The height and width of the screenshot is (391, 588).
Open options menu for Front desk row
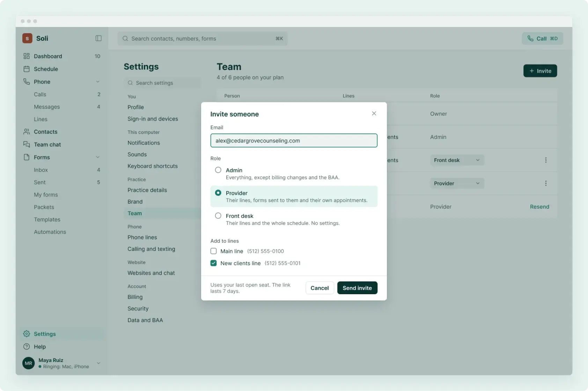546,160
